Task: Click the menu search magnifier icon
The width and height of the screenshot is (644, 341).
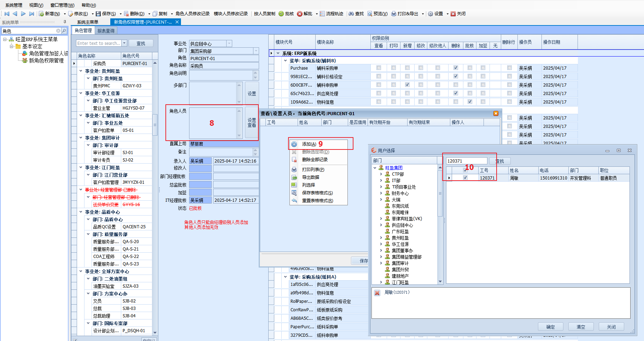Action: (x=64, y=31)
